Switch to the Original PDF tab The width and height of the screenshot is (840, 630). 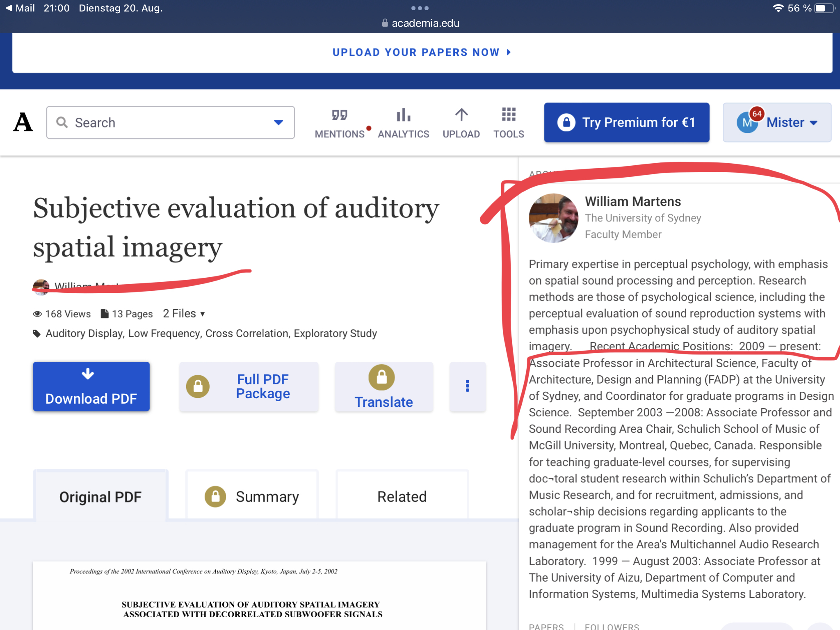point(100,497)
